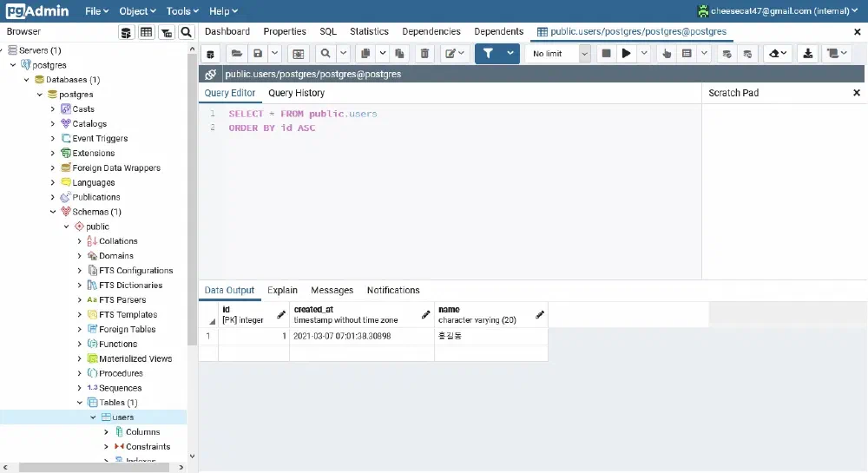Screen dimensions: 868x473
Task: Open the Macros toolbar icon
Action: pyautogui.click(x=837, y=54)
